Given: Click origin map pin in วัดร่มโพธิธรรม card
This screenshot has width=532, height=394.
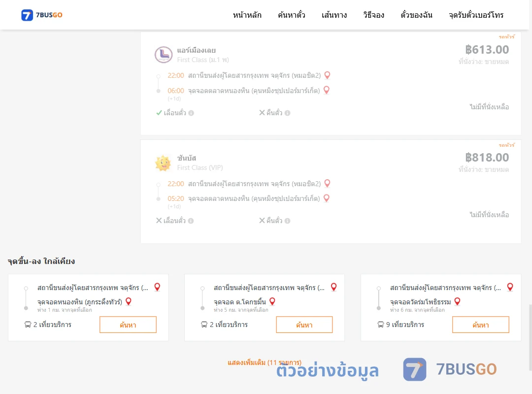Looking at the screenshot, I should 510,287.
